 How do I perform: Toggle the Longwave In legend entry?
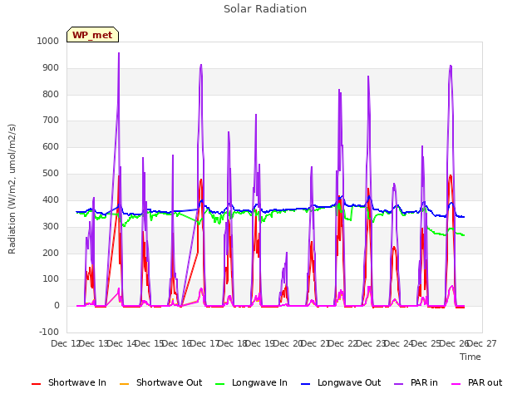[251, 382]
